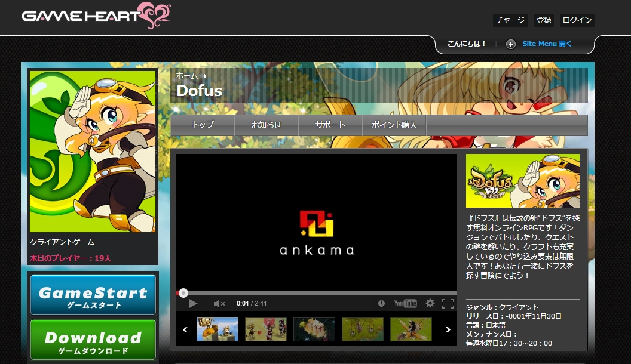Image resolution: width=631 pixels, height=364 pixels.
Task: Toggle fullscreen video mode
Action: (448, 303)
